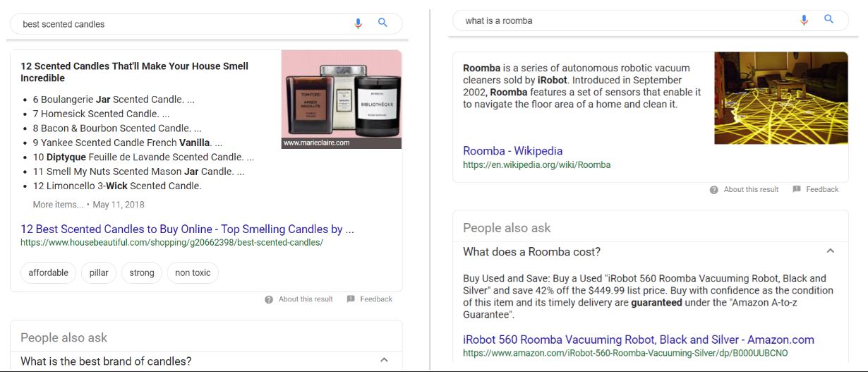The width and height of the screenshot is (868, 372).
Task: Select the 'pillar' filter chip
Action: click(99, 272)
